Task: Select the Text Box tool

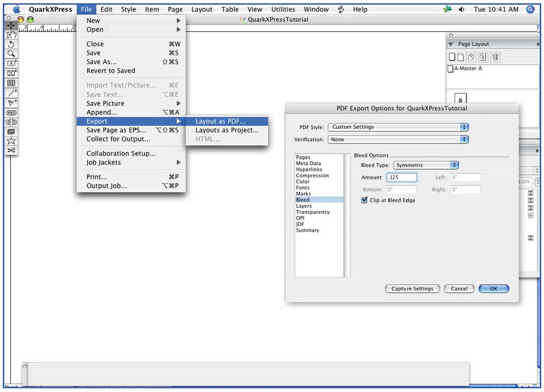Action: pos(11,63)
